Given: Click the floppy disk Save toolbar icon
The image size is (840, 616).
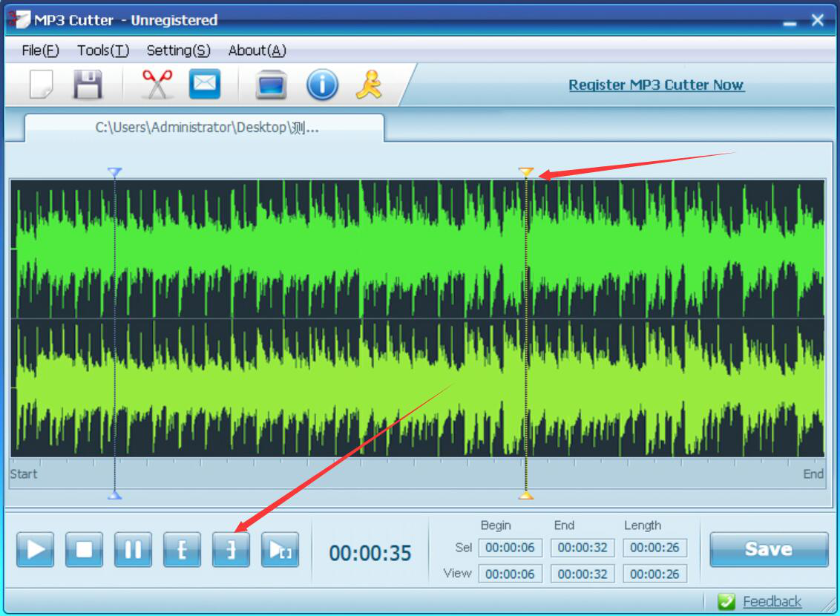Looking at the screenshot, I should tap(88, 85).
